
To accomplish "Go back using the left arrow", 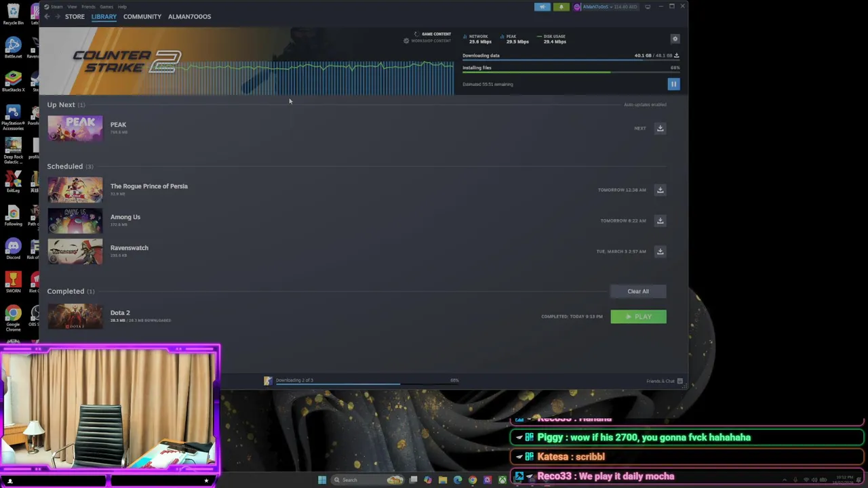I will coord(47,16).
